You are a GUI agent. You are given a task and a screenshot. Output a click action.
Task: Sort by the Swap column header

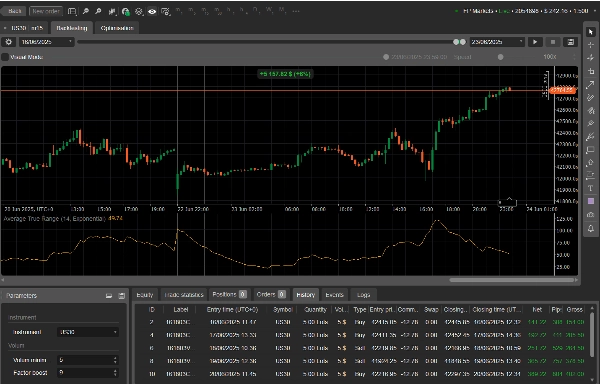point(431,309)
